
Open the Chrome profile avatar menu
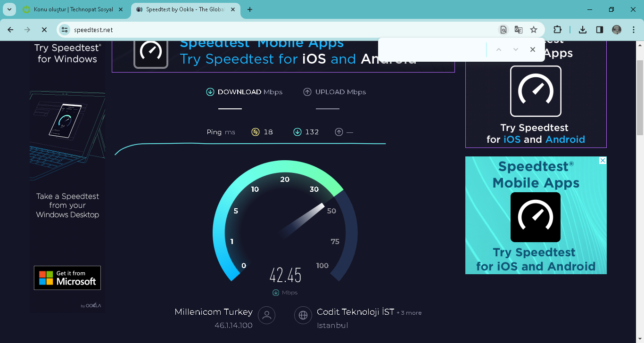point(617,30)
